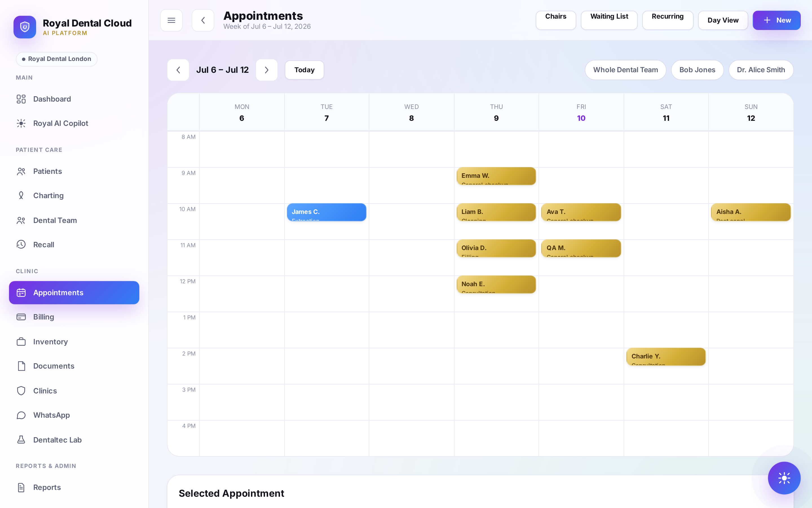Select the Appointments sidebar item
Screen dimensions: 812x508
click(x=74, y=293)
